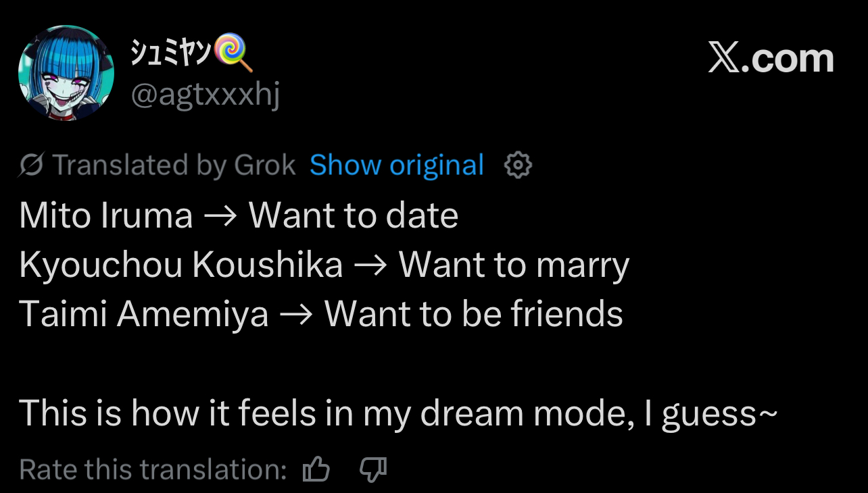Click the arrow after Taimi Amemiya
Screen dimensions: 868x493
tap(296, 315)
